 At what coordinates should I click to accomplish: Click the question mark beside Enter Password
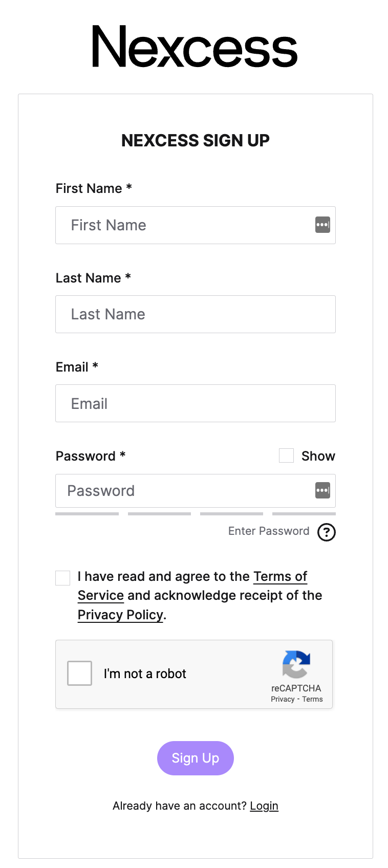[x=326, y=532]
